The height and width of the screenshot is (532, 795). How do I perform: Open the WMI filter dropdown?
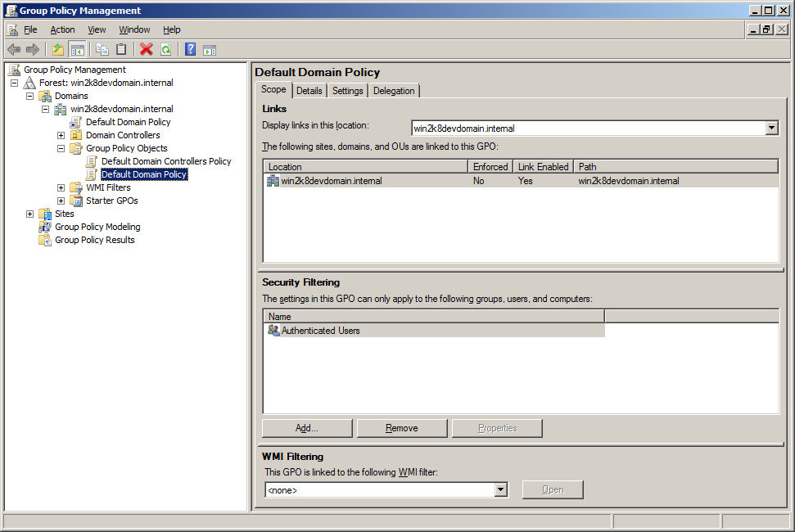[x=501, y=490]
